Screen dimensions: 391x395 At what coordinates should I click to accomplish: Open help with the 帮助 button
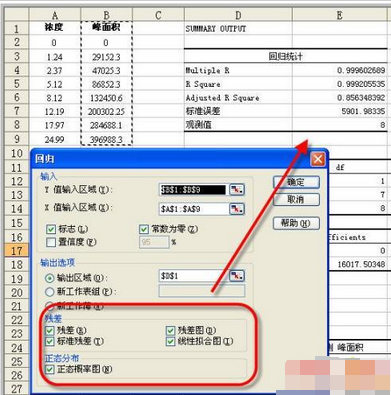click(296, 223)
